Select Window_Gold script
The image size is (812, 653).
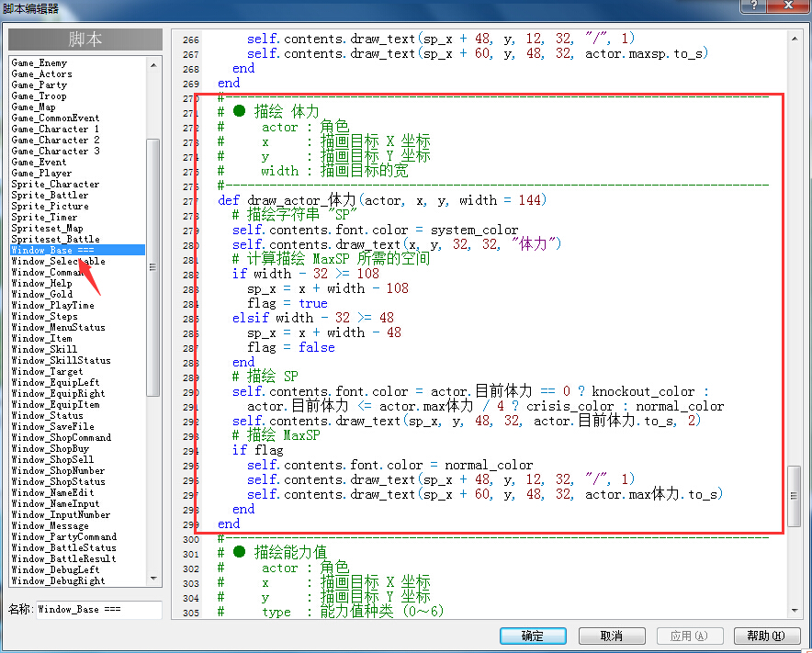(x=42, y=294)
